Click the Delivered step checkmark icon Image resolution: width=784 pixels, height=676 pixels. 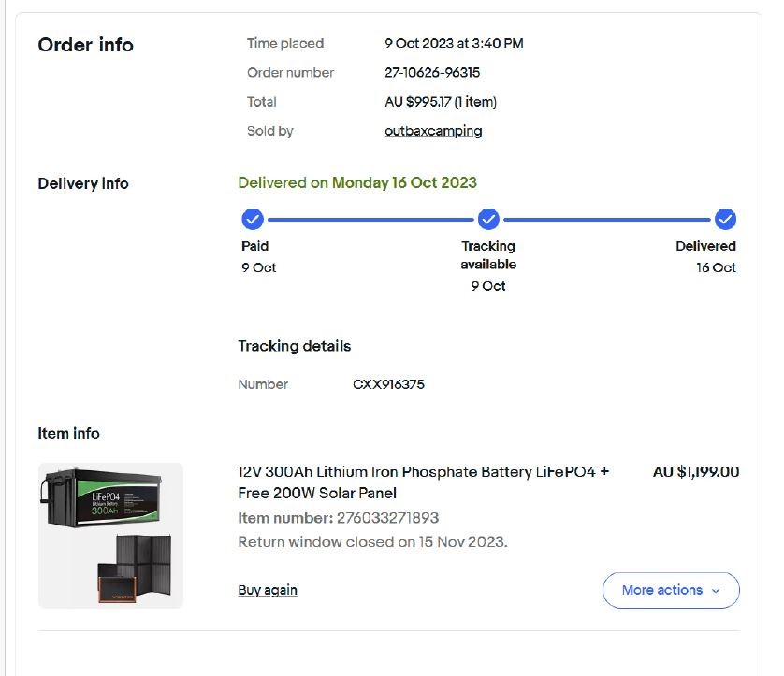(x=725, y=220)
